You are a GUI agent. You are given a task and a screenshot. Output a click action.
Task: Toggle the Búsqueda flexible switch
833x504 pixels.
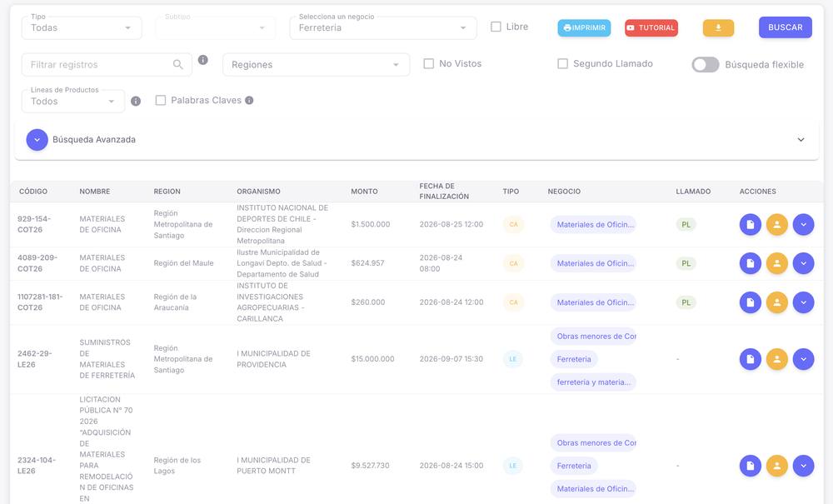click(x=706, y=65)
